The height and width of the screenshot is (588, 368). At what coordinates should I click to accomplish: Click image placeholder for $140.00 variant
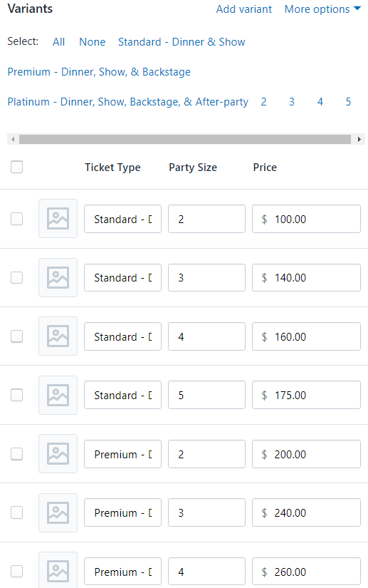click(58, 277)
